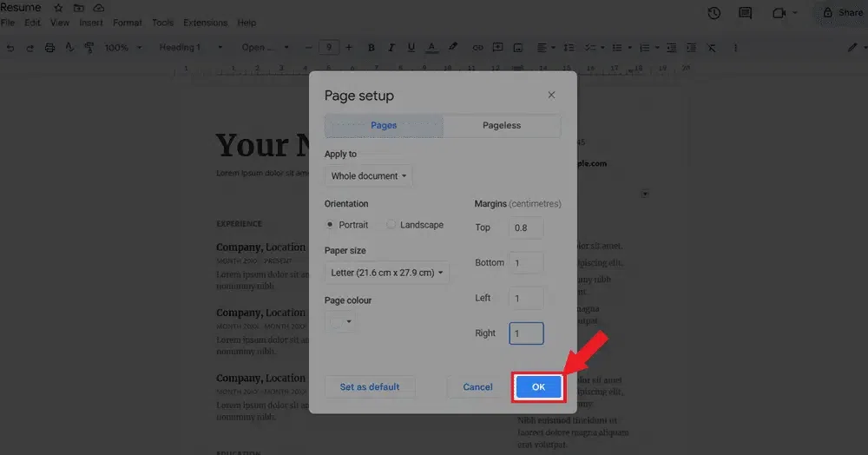Click the Right margin field

click(x=527, y=333)
